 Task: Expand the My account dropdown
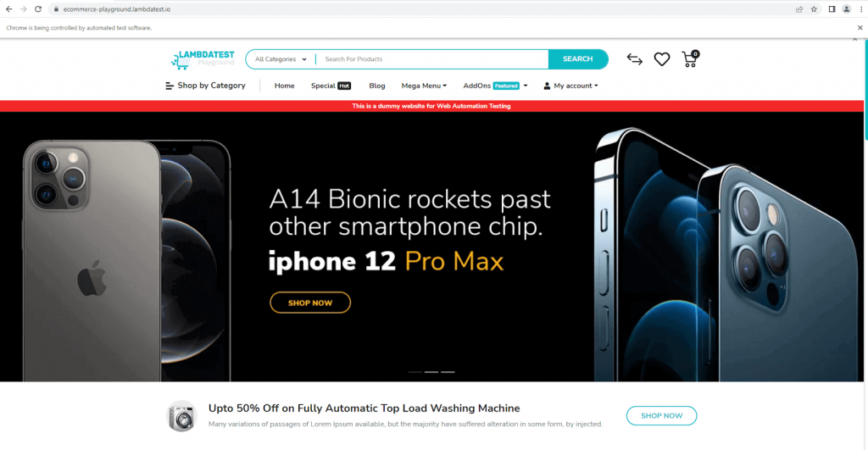click(x=570, y=86)
